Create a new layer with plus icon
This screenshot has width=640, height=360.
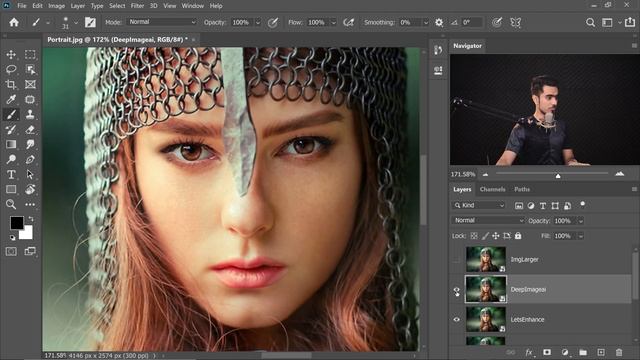pyautogui.click(x=601, y=352)
